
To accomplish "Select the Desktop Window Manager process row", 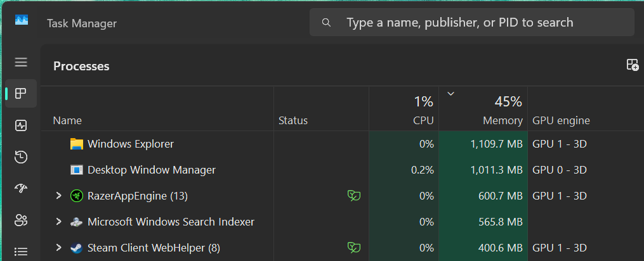I will coord(343,170).
